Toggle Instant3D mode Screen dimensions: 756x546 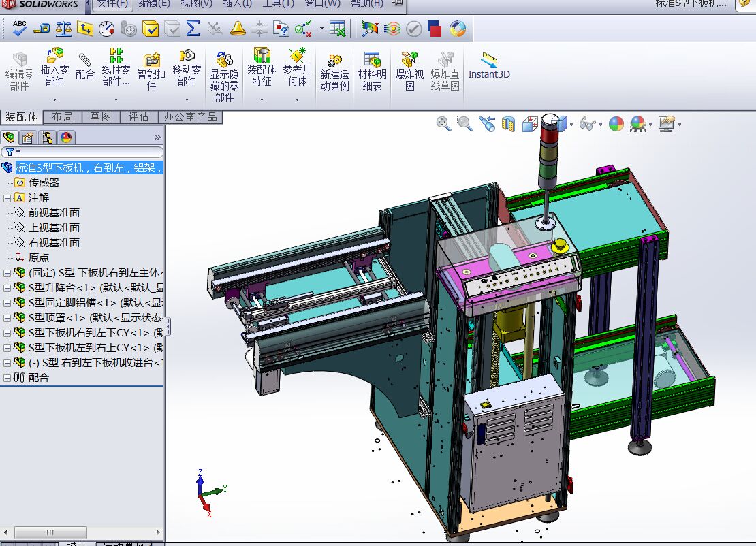click(x=489, y=67)
